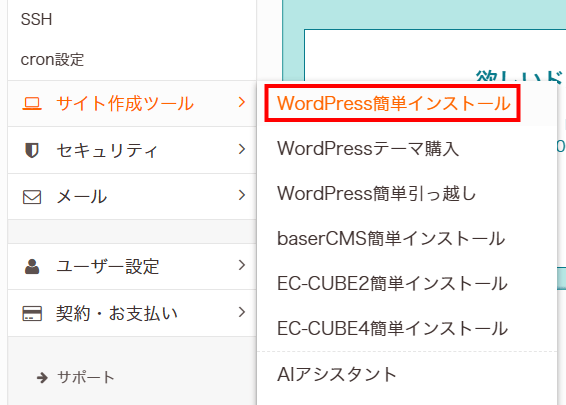Click the arrow icon beside サポート
Viewport: 566px width, 405px height.
point(42,378)
